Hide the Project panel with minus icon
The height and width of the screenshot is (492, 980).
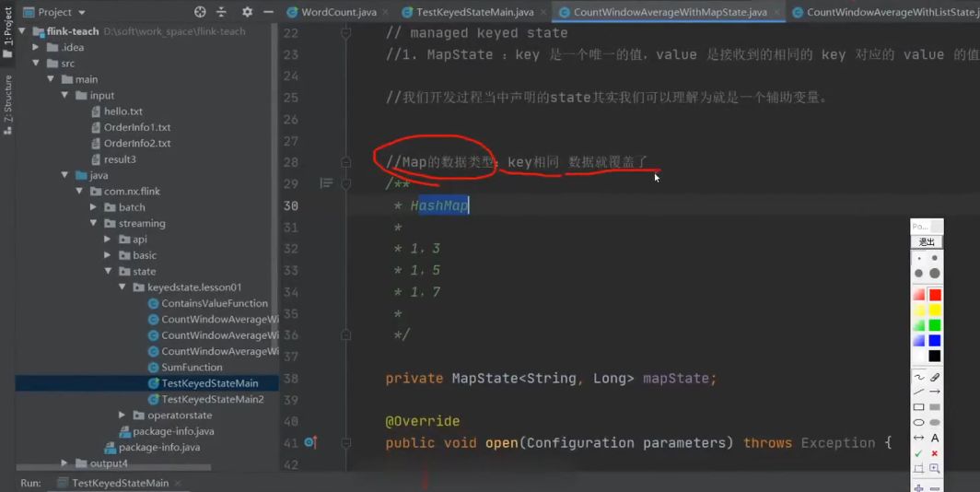tap(268, 12)
